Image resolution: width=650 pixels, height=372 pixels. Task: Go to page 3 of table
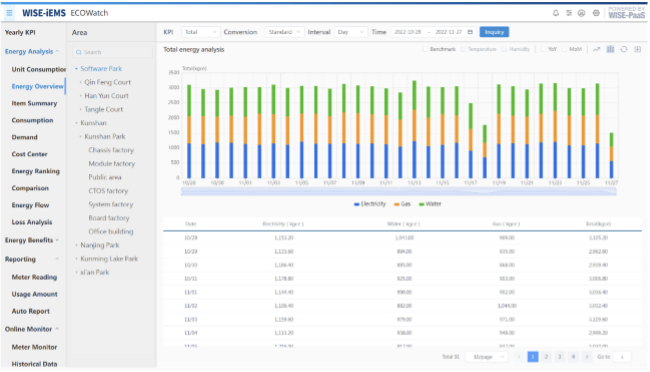(560, 357)
